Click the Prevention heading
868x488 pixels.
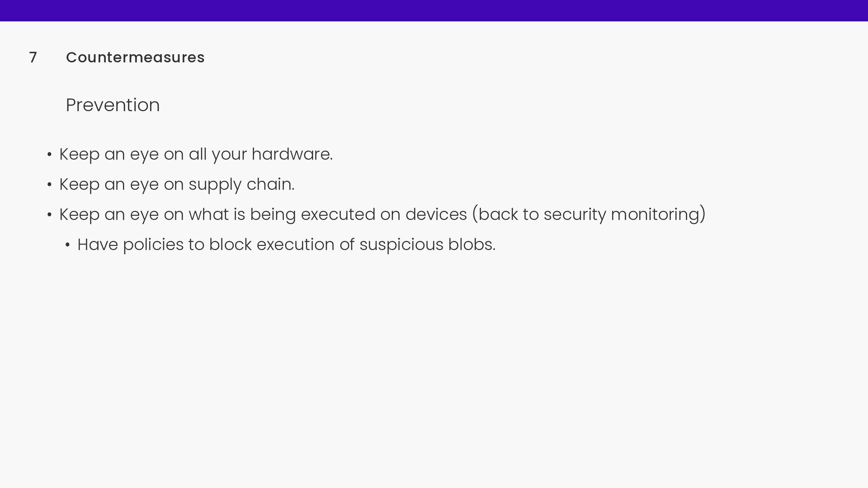[x=113, y=105]
